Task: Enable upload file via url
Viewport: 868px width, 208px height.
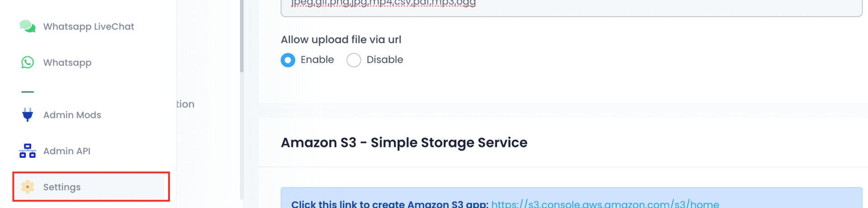Action: 288,60
